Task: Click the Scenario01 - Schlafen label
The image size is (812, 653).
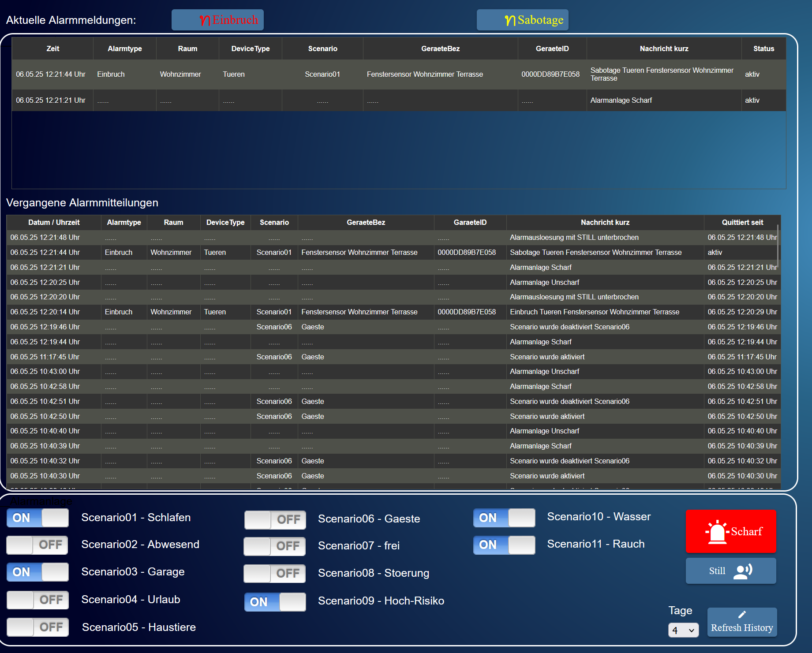Action: pos(136,517)
